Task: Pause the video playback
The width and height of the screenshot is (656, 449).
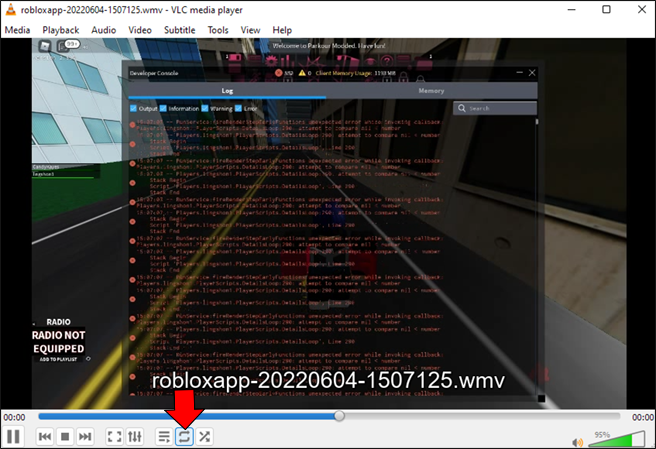Action: coord(13,436)
